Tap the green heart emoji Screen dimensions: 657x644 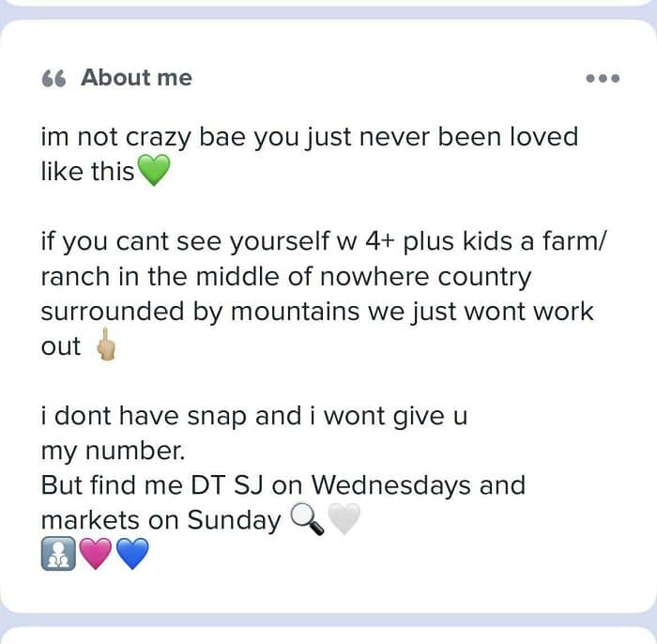coord(154,173)
